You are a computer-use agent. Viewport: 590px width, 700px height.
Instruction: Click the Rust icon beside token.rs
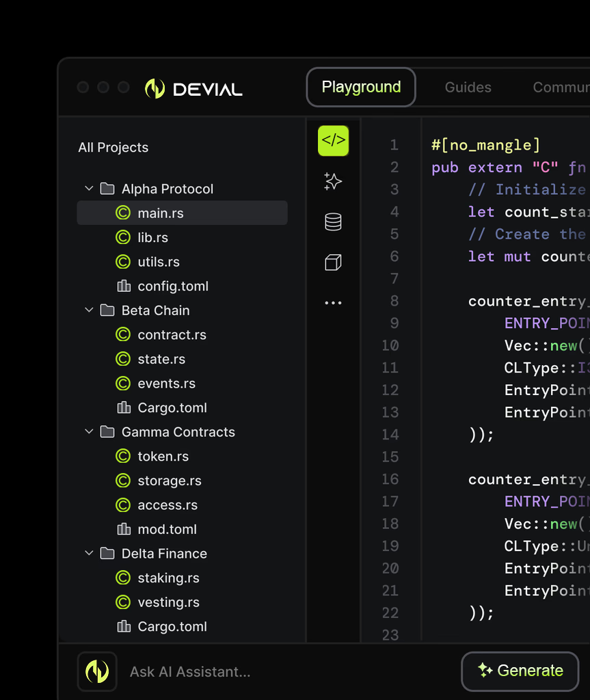point(123,456)
